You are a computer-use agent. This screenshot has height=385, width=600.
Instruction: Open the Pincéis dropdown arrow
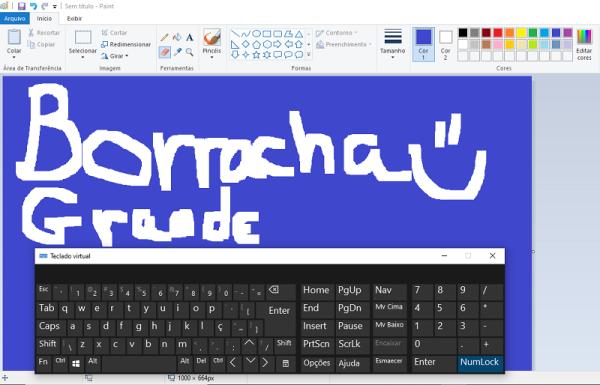(212, 57)
